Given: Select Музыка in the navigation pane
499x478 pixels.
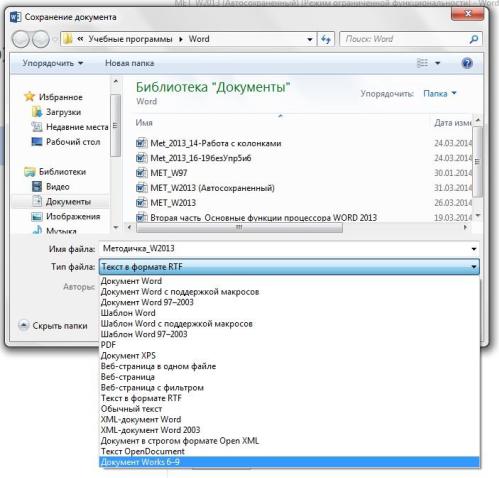Looking at the screenshot, I should click(61, 230).
